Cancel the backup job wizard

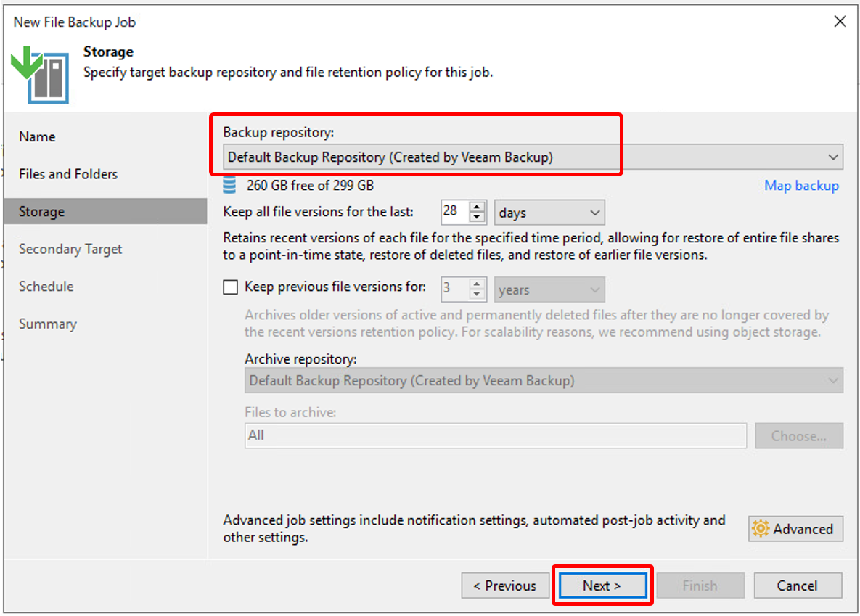point(798,586)
